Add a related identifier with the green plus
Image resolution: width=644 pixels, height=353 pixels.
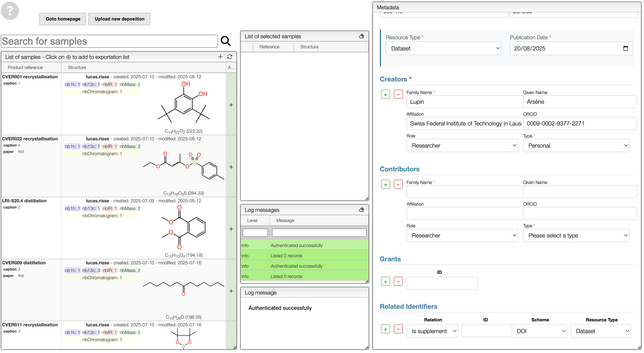[386, 329]
